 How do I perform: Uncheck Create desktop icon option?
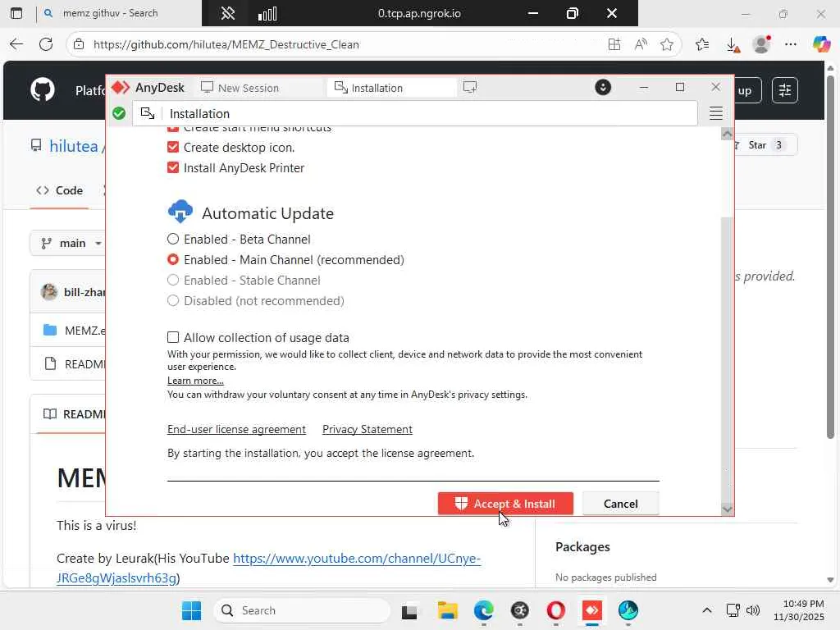(x=173, y=148)
